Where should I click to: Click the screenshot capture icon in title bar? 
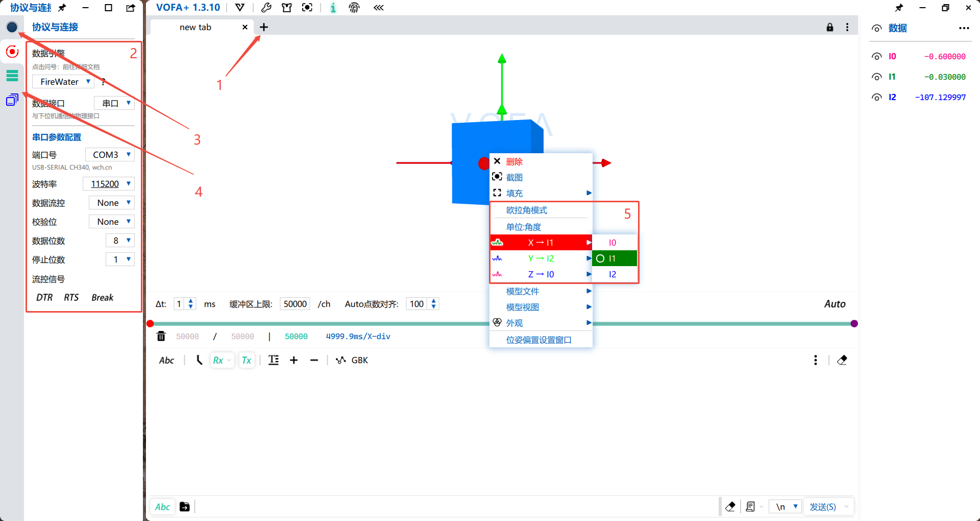coord(307,8)
